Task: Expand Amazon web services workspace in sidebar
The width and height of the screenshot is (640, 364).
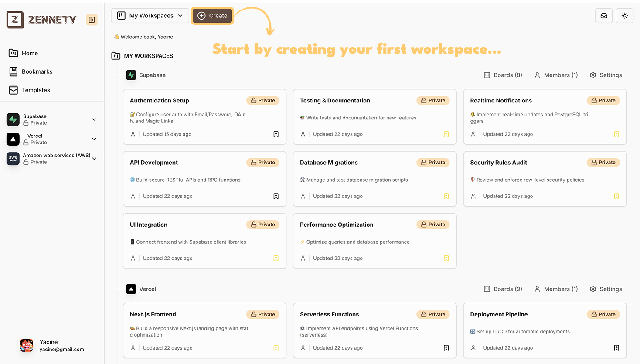Action: point(94,159)
